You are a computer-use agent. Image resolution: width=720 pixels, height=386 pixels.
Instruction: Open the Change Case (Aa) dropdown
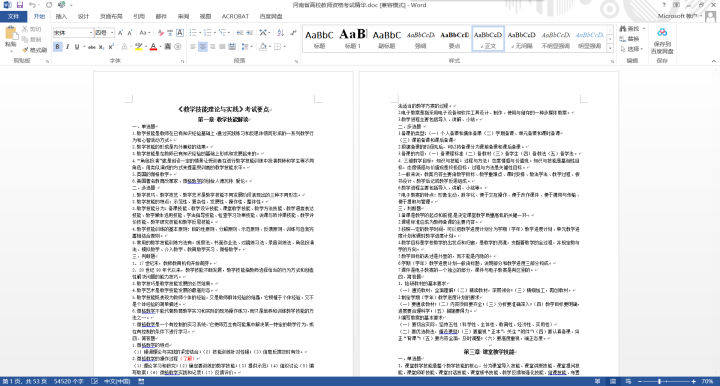144,33
